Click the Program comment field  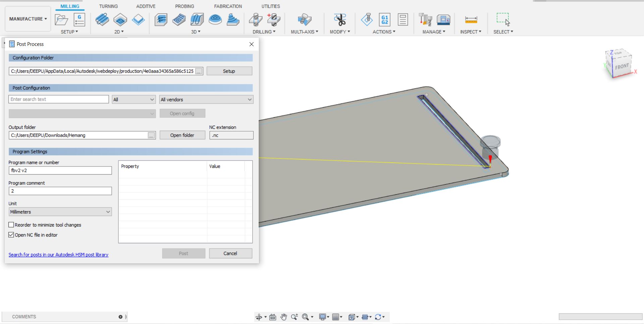point(60,191)
